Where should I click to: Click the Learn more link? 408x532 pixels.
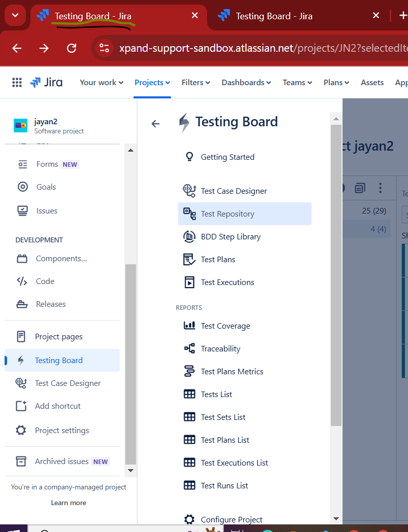[69, 503]
